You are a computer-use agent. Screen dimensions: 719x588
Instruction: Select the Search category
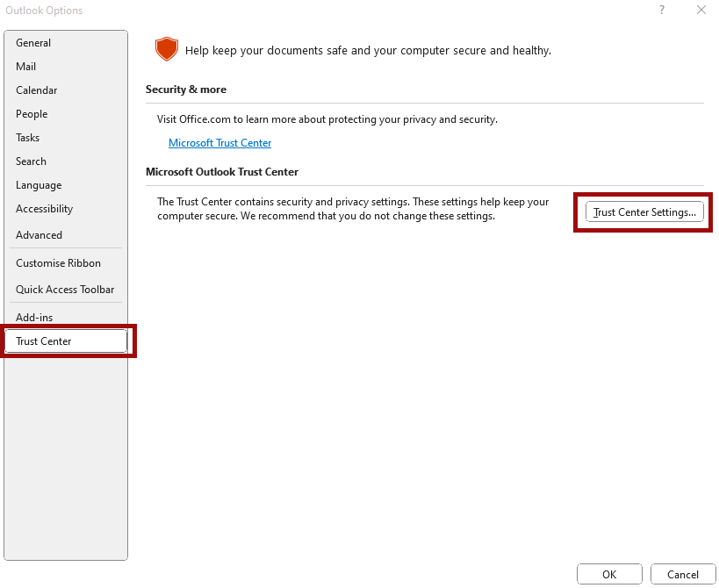click(66, 161)
